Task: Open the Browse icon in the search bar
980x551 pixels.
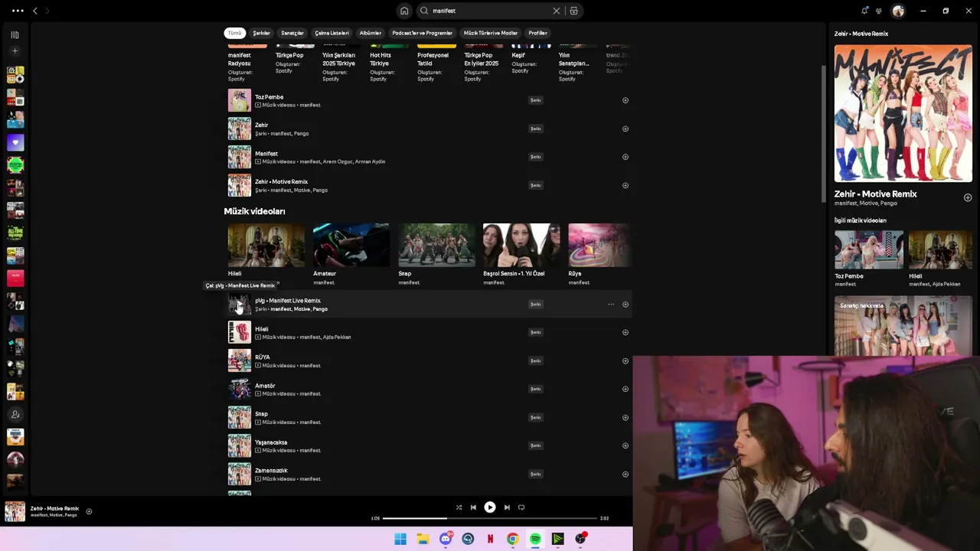Action: [573, 11]
